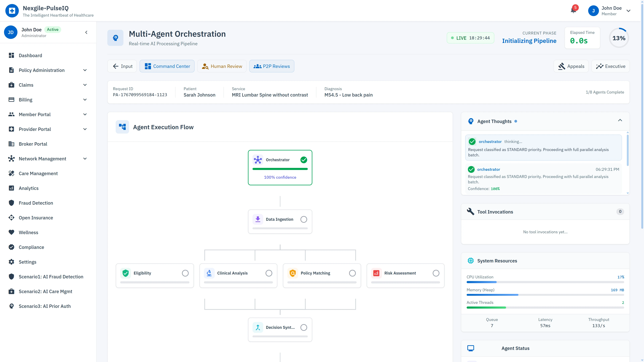Click the Appeals button
644x362 pixels.
[571, 66]
